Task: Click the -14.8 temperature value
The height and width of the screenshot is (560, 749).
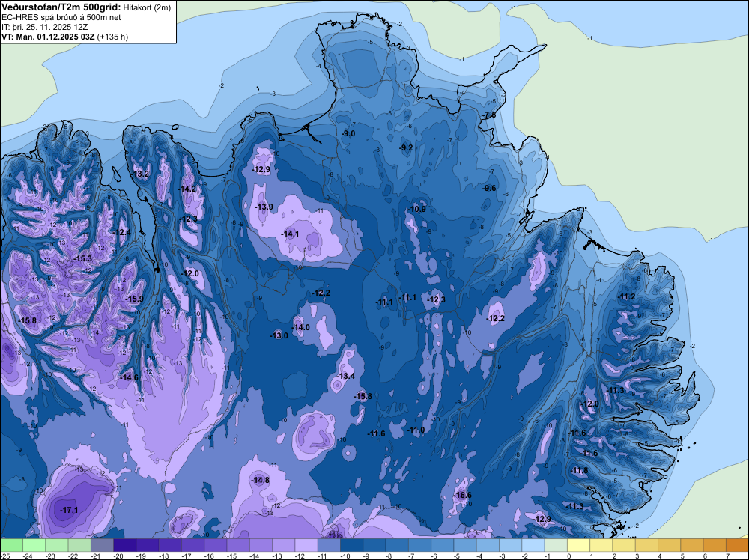Action: (261, 480)
